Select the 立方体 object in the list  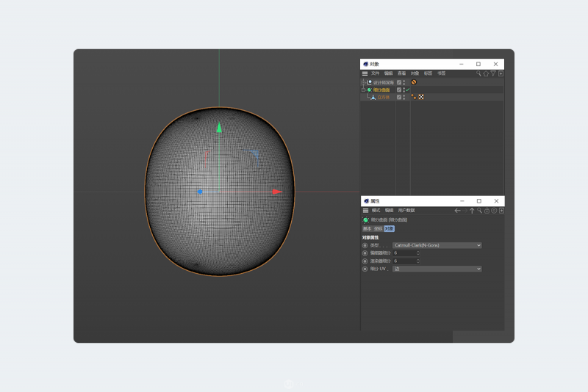384,97
